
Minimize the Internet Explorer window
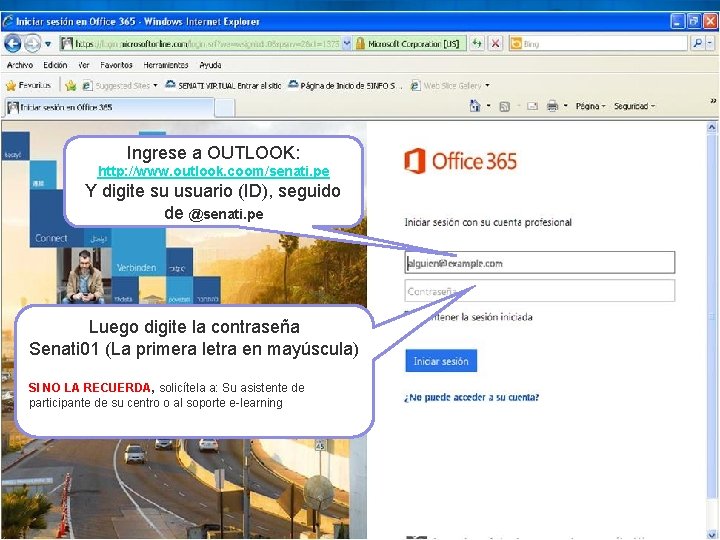click(678, 21)
